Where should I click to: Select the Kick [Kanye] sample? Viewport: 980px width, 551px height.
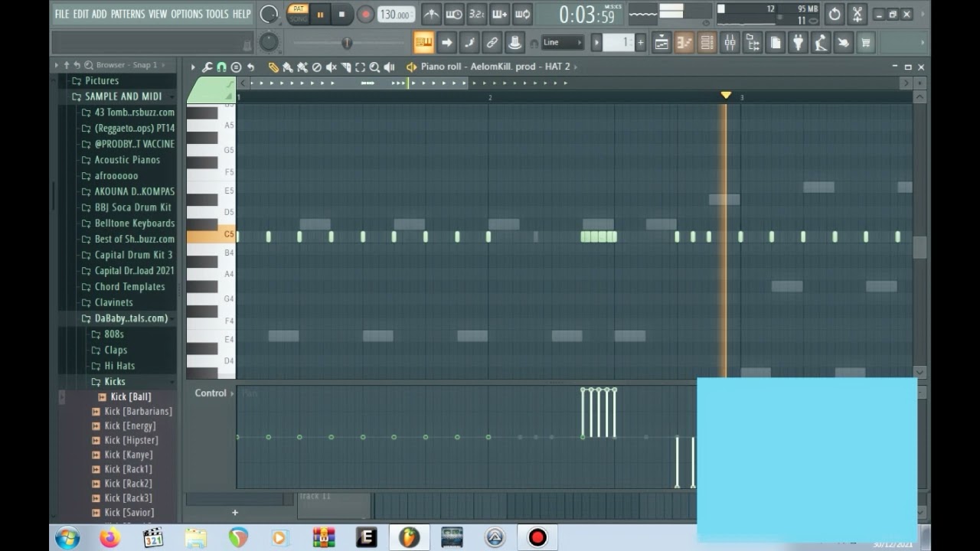128,455
